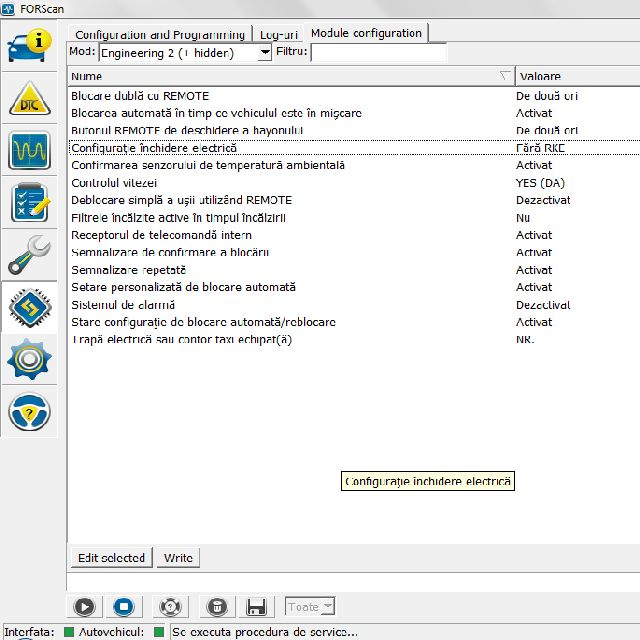Screen dimensions: 640x640
Task: Click value De două ori for Blocare dublă
Action: (547, 96)
